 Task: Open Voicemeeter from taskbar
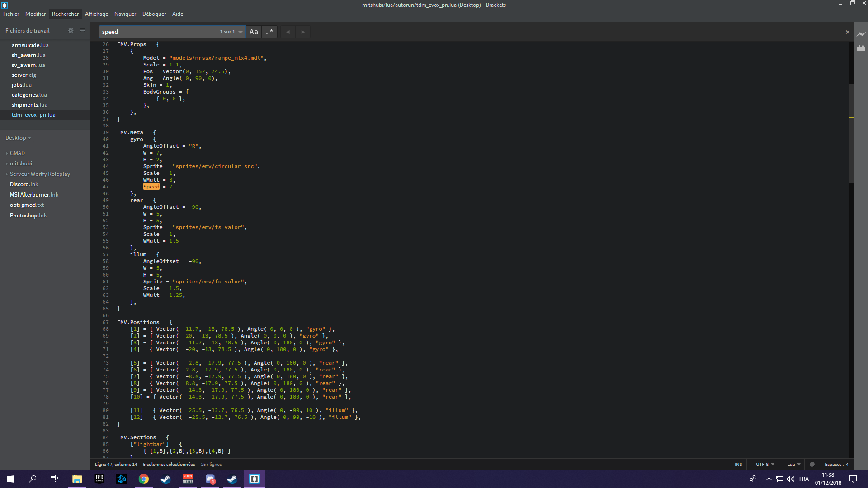188,479
